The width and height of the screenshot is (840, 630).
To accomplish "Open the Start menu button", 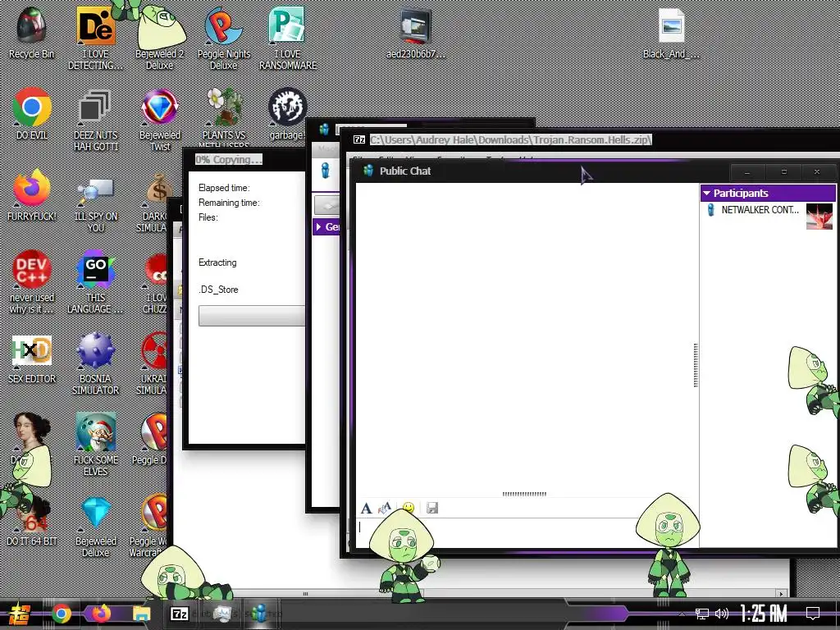I will click(x=20, y=614).
